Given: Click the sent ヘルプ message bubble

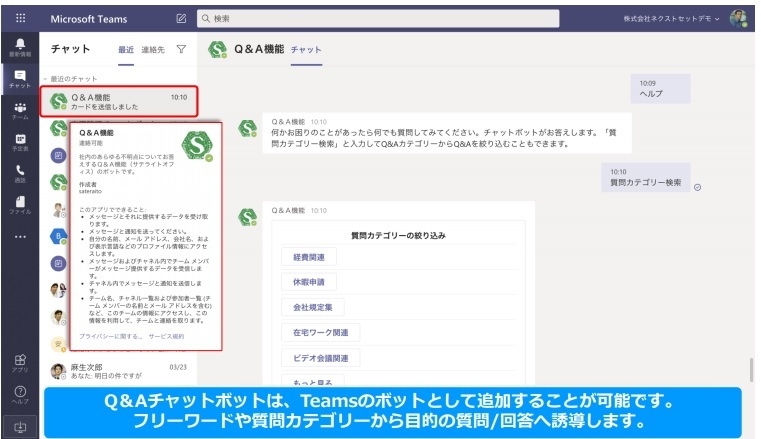Looking at the screenshot, I should (660, 88).
